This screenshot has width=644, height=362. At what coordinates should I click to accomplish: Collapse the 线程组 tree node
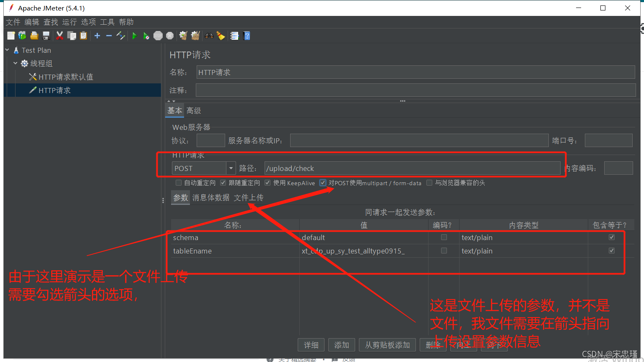(16, 63)
